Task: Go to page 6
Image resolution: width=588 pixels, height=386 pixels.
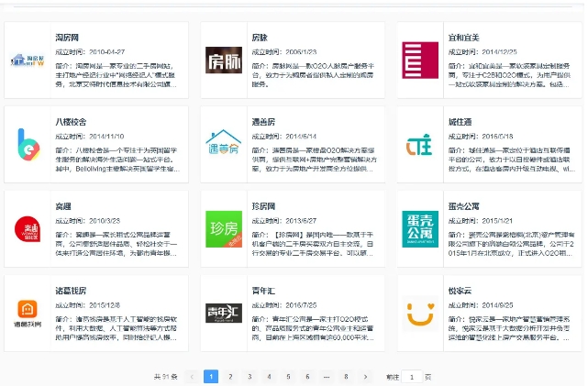Action: click(307, 377)
